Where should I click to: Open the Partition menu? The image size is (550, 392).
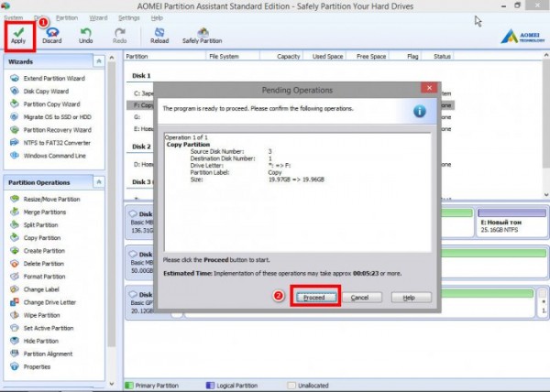coord(67,18)
